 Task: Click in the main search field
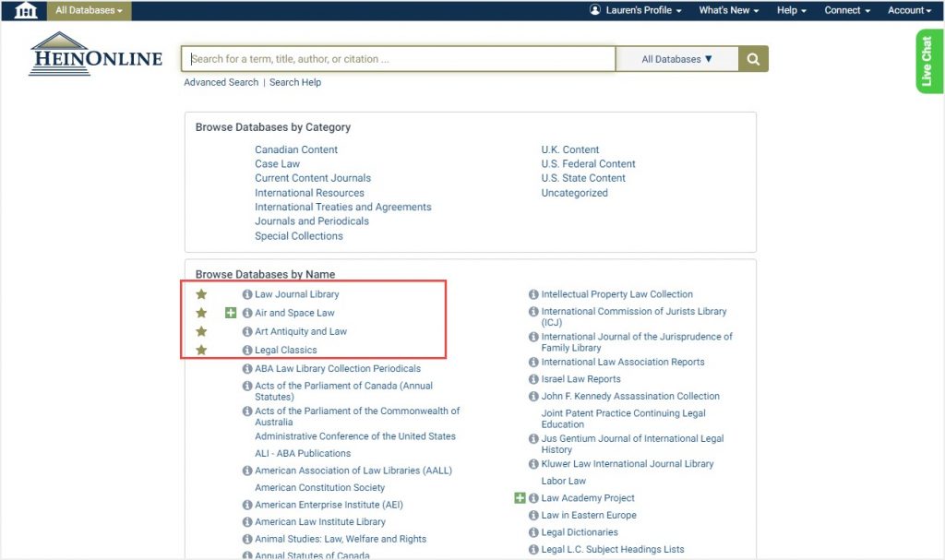pyautogui.click(x=399, y=59)
